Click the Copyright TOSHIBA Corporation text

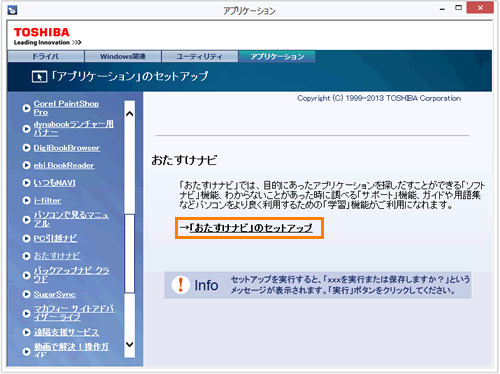(379, 98)
